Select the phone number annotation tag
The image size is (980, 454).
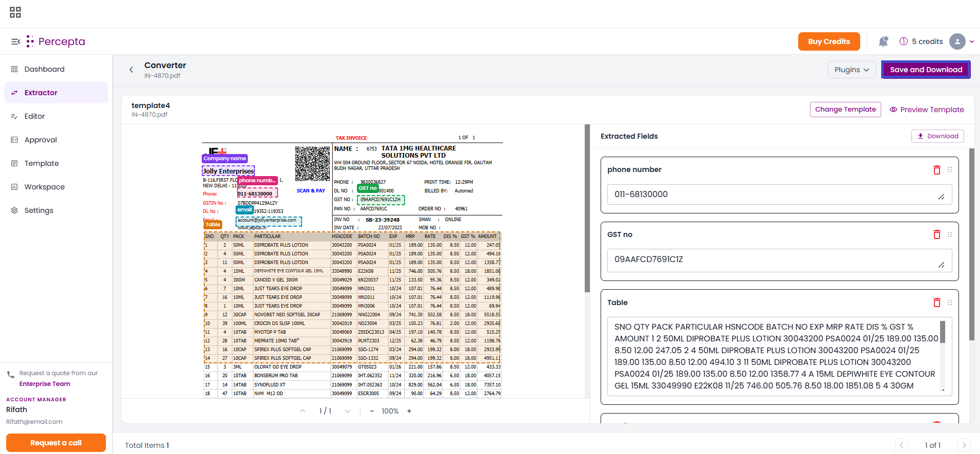coord(258,180)
